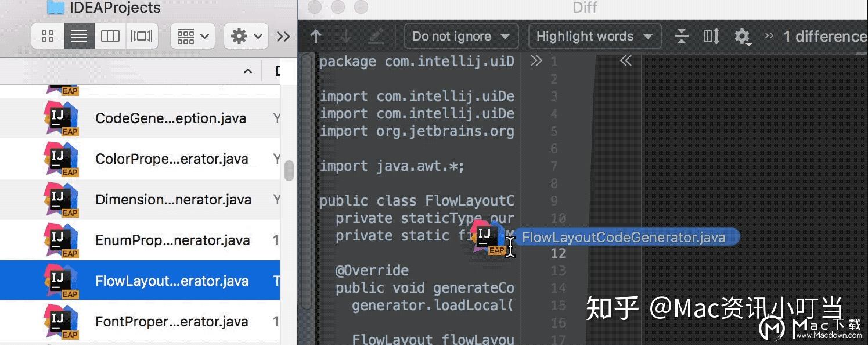
Task: Switch Finder to gallery view
Action: [142, 36]
